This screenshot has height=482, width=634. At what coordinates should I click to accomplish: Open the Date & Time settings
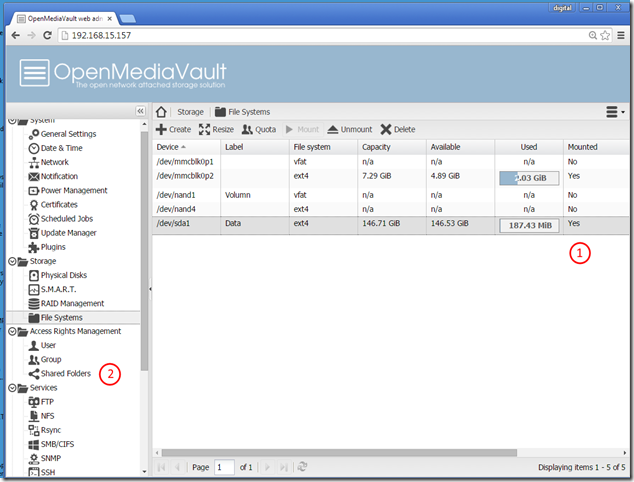click(x=55, y=148)
